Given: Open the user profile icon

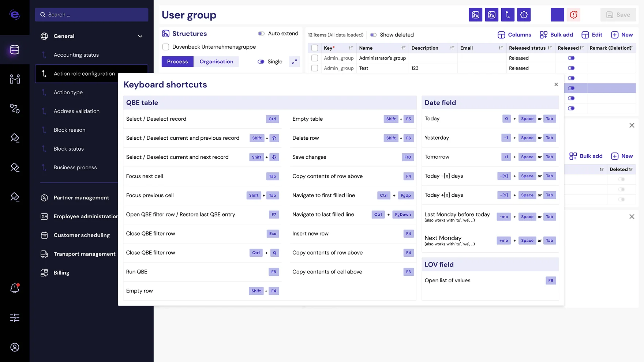Looking at the screenshot, I should (x=15, y=347).
